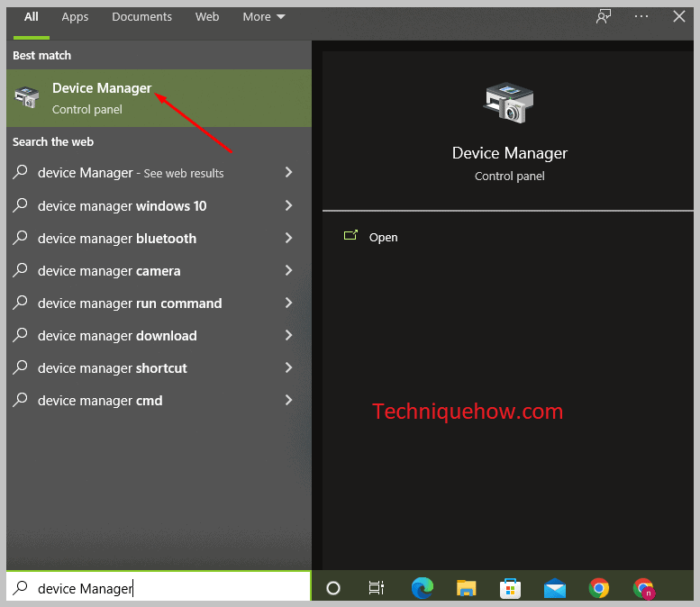The width and height of the screenshot is (700, 607).
Task: Switch to the Web tab
Action: pos(207,17)
